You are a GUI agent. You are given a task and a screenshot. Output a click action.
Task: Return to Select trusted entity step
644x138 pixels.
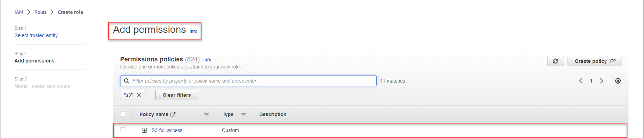tap(36, 35)
